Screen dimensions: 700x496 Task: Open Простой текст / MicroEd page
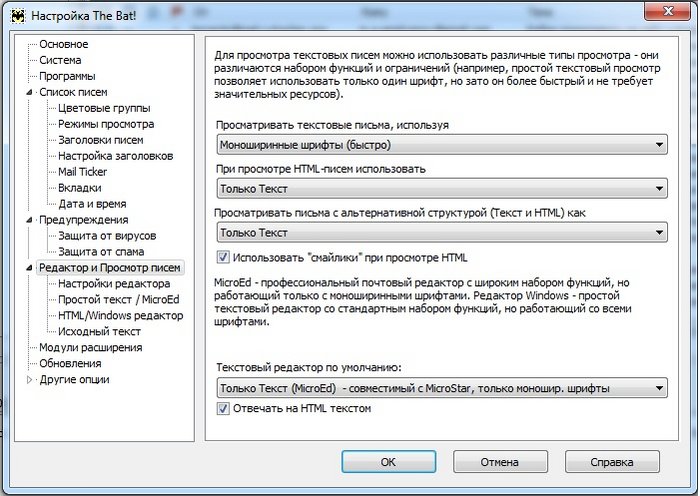[119, 300]
